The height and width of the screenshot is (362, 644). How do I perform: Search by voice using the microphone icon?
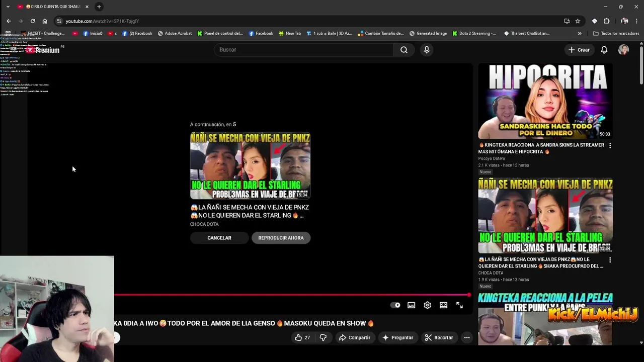coord(427,50)
